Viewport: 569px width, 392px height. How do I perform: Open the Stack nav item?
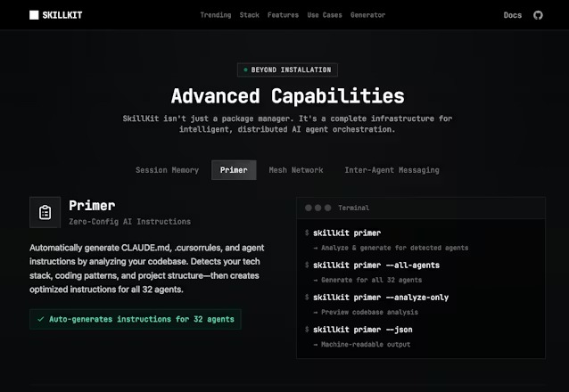250,15
